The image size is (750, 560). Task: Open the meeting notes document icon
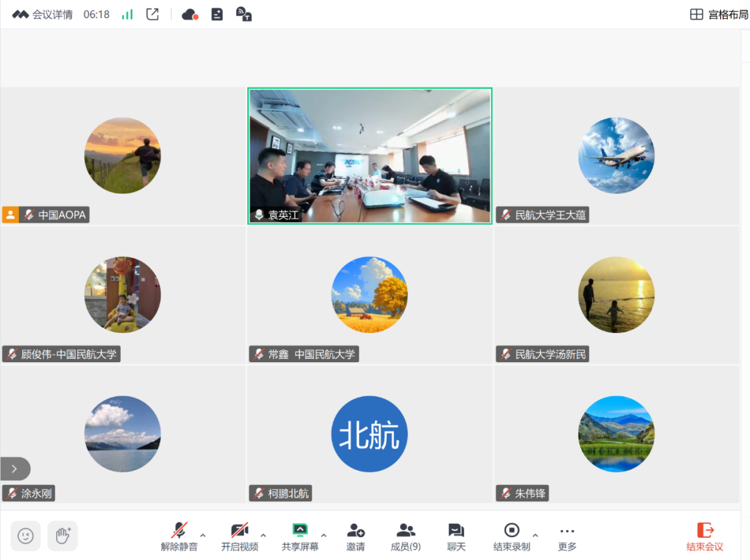click(217, 14)
